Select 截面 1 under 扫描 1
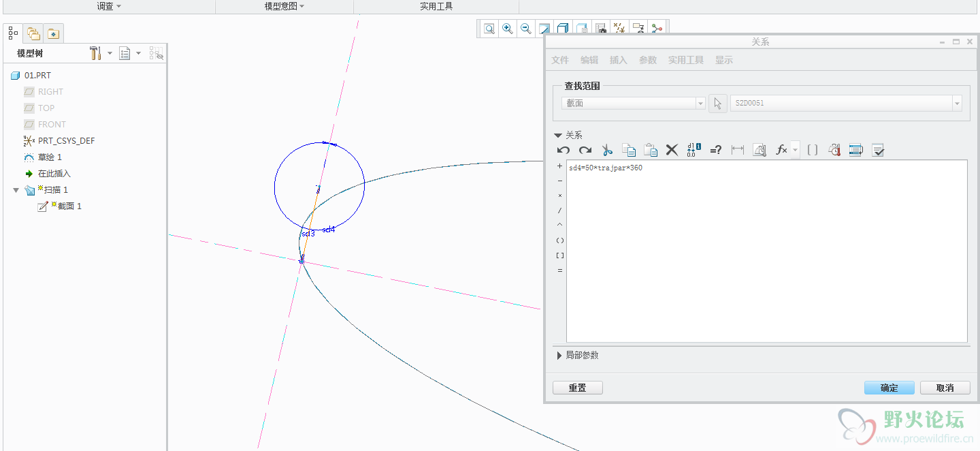Viewport: 980px width, 451px height. pos(69,206)
